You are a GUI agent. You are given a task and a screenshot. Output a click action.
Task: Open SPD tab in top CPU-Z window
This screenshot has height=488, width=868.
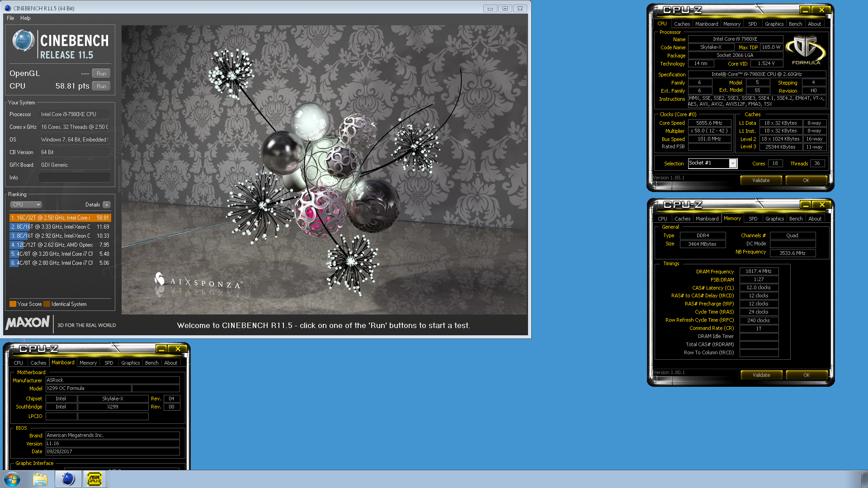752,24
